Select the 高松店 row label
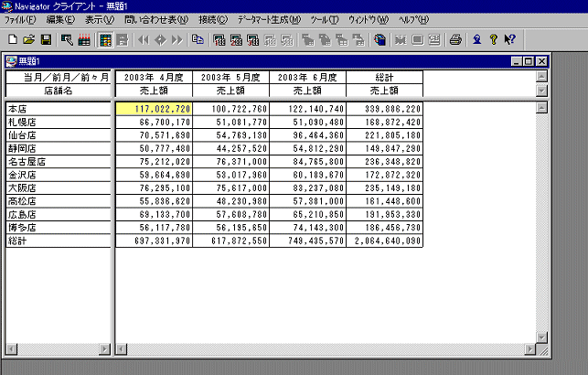Screen dimensions: 588x375 59,201
